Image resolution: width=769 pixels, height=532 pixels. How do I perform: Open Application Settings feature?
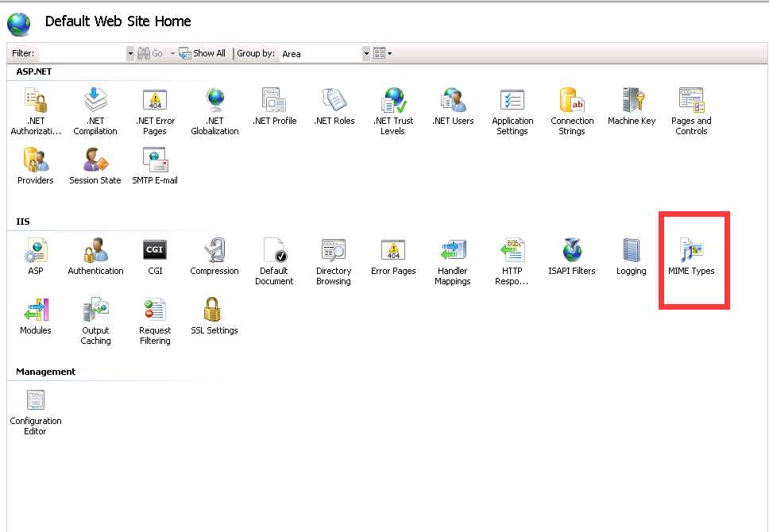[512, 111]
